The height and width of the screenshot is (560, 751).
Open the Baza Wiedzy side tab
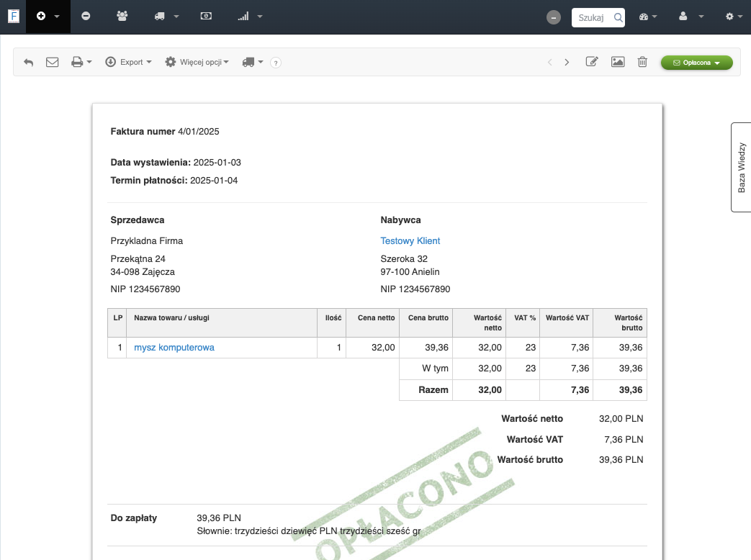[741, 167]
